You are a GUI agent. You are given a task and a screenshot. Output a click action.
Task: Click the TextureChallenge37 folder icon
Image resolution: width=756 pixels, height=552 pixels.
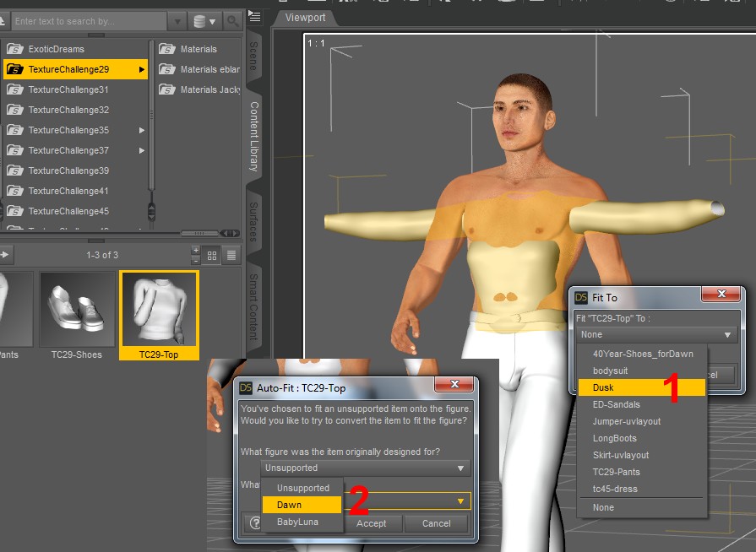(15, 150)
